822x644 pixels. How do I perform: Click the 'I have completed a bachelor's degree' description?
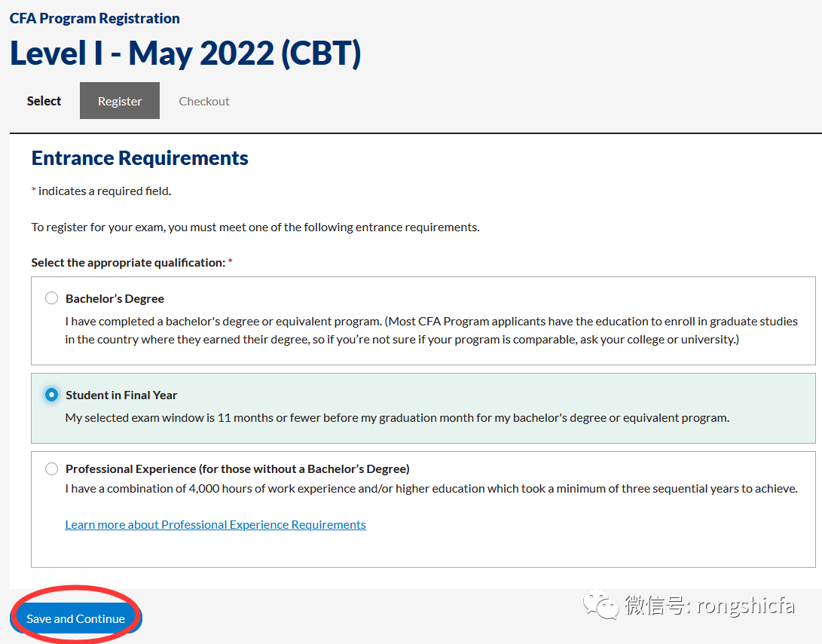pyautogui.click(x=432, y=330)
